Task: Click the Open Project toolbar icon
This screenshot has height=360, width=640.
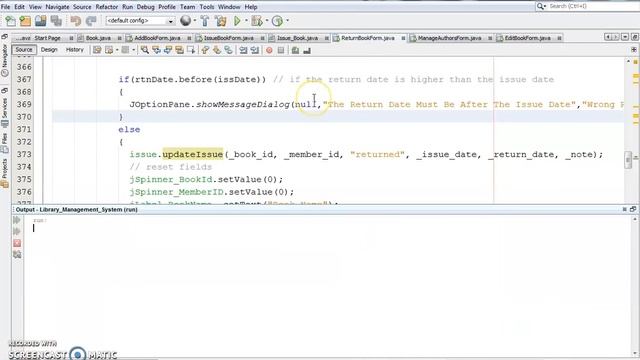Action: (x=40, y=21)
